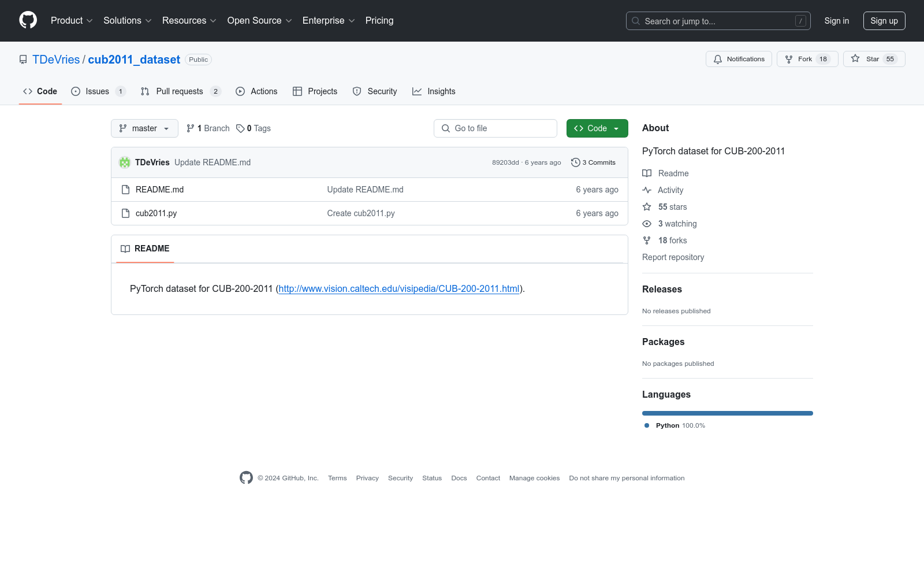Viewport: 924px width, 578px height.
Task: Click Manage cookies in footer
Action: click(534, 478)
